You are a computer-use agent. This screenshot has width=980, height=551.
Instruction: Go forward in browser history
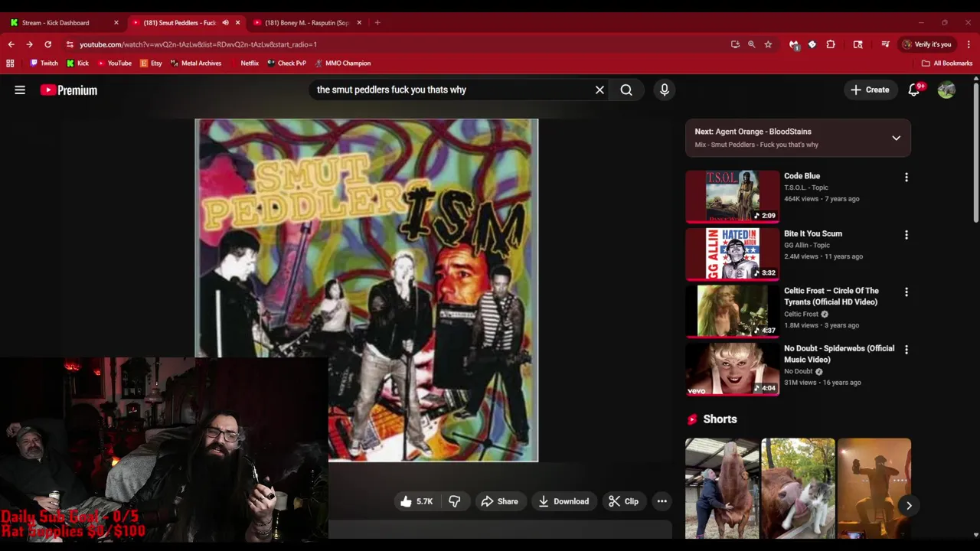click(30, 44)
